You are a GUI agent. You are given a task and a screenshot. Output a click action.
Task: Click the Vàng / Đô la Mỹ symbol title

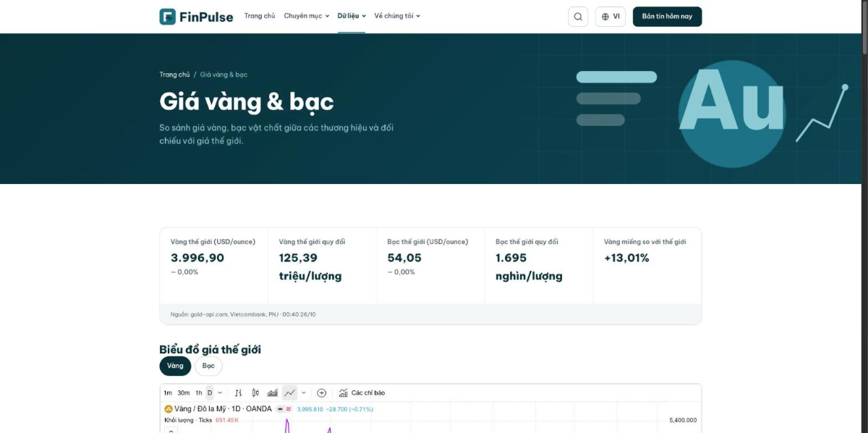223,409
